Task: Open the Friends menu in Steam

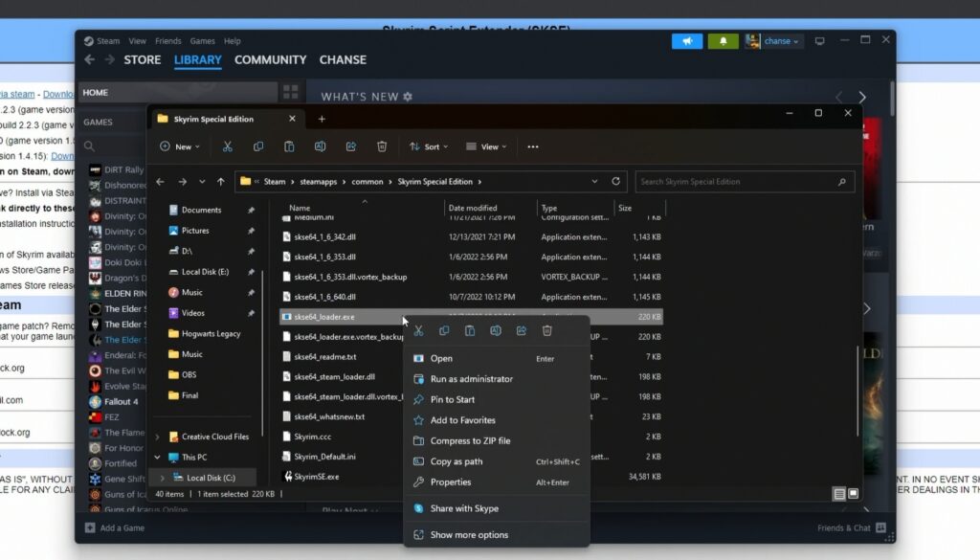Action: click(x=168, y=41)
